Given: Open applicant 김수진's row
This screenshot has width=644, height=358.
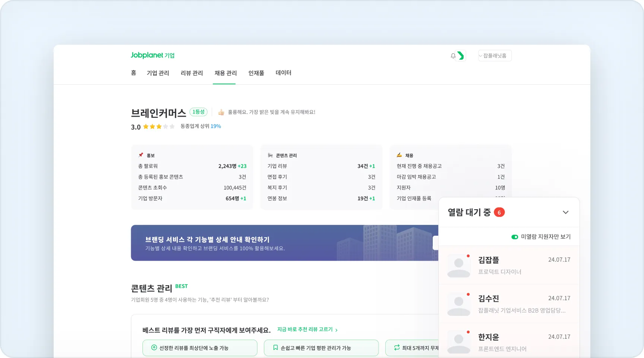Looking at the screenshot, I should 509,304.
